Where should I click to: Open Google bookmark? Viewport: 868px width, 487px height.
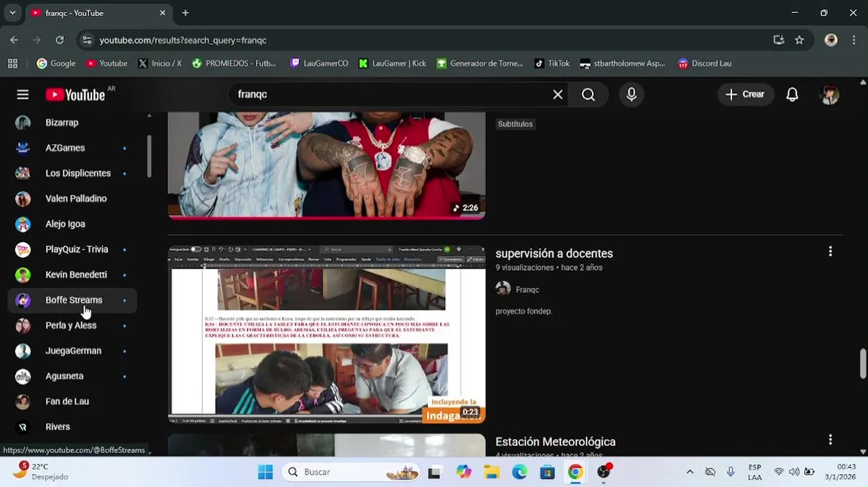coord(56,64)
